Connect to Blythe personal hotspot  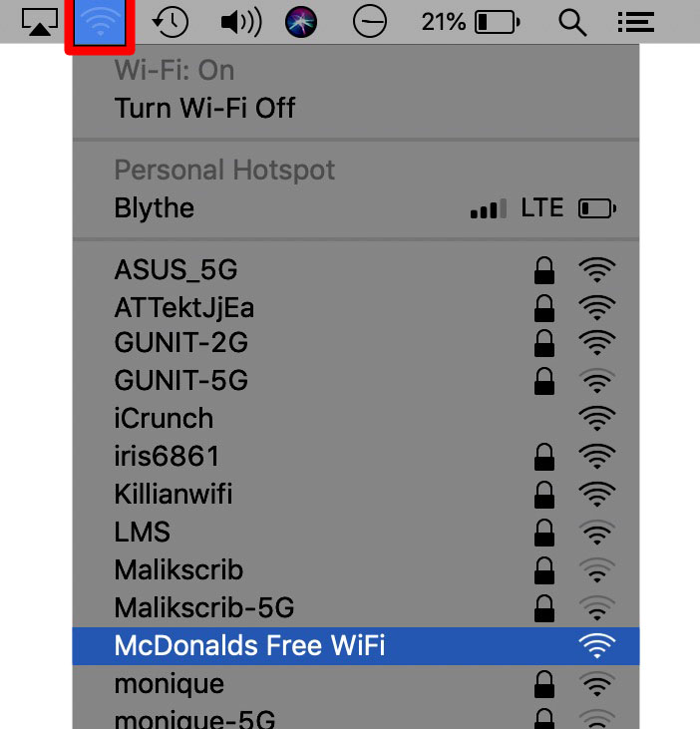(356, 207)
